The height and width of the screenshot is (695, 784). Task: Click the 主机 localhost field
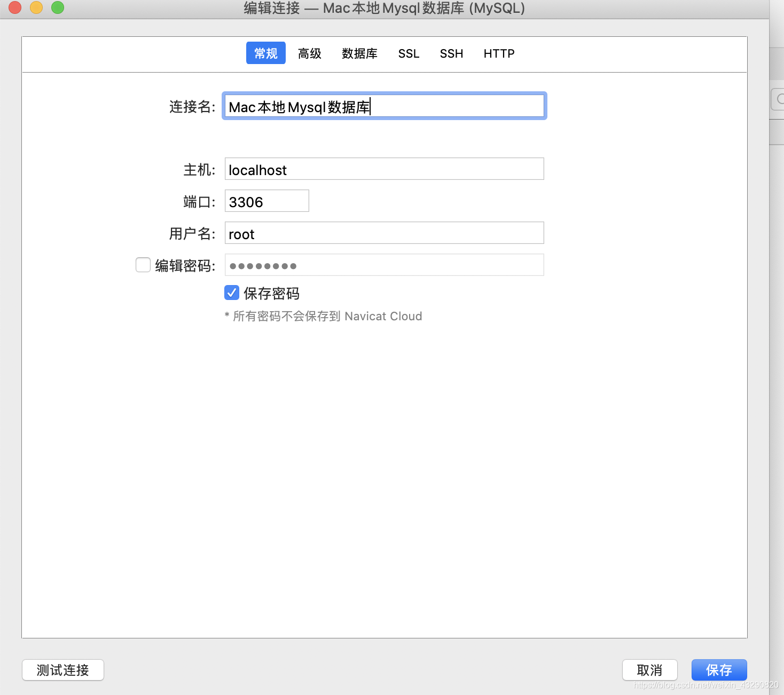click(x=385, y=169)
